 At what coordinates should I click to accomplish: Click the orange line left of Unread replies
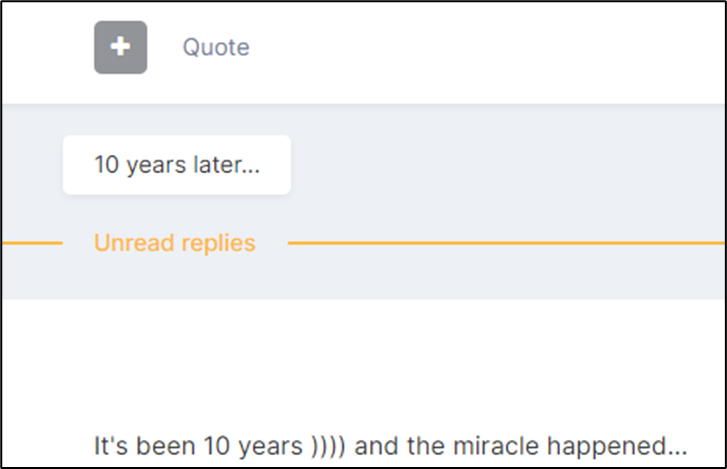(x=30, y=243)
